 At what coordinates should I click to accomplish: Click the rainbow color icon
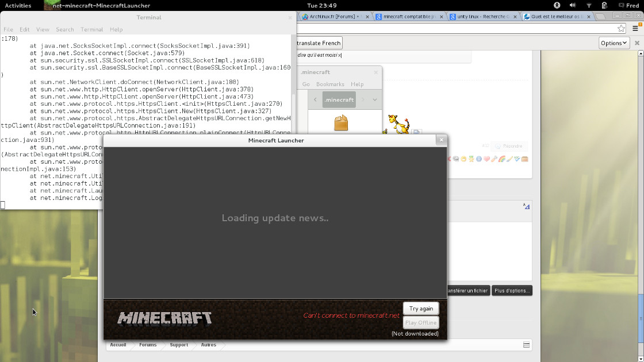[502, 159]
